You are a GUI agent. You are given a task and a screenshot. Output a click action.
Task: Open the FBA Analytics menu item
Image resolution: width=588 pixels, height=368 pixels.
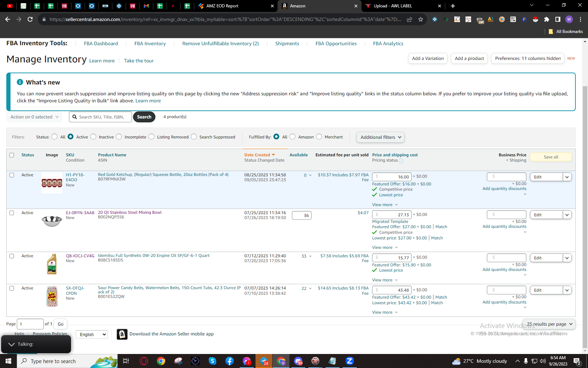[388, 43]
